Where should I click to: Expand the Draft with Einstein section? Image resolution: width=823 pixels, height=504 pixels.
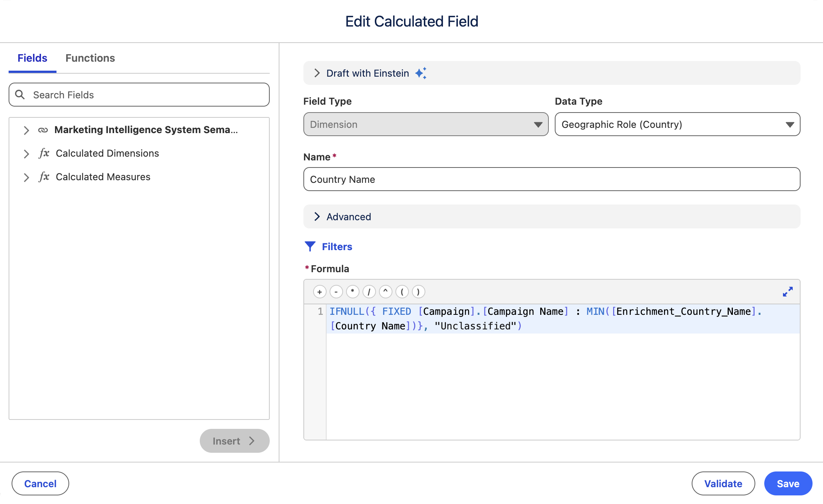coord(317,73)
